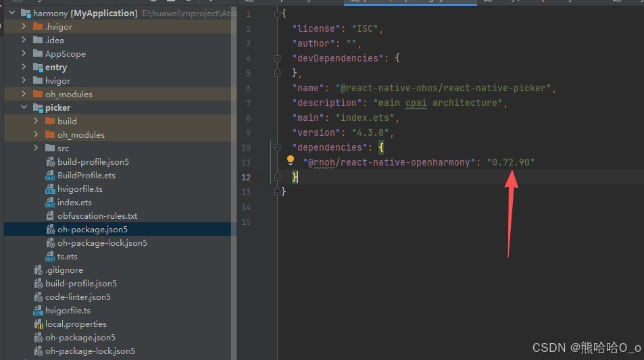Open the local.properties file
The image size is (644, 360).
click(76, 324)
